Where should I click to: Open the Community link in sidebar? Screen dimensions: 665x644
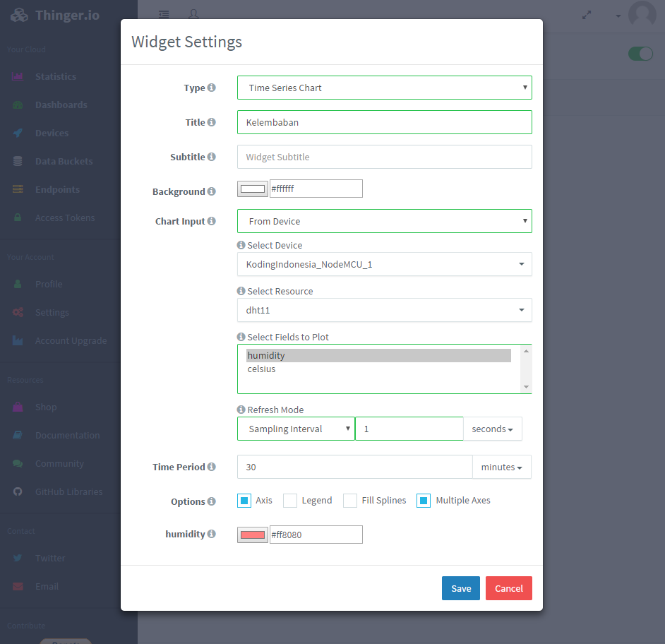coord(59,463)
